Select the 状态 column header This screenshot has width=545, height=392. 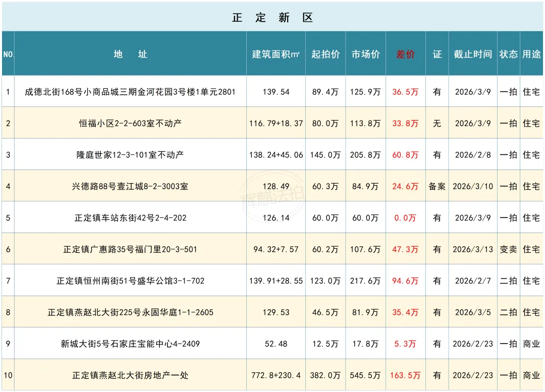[509, 54]
